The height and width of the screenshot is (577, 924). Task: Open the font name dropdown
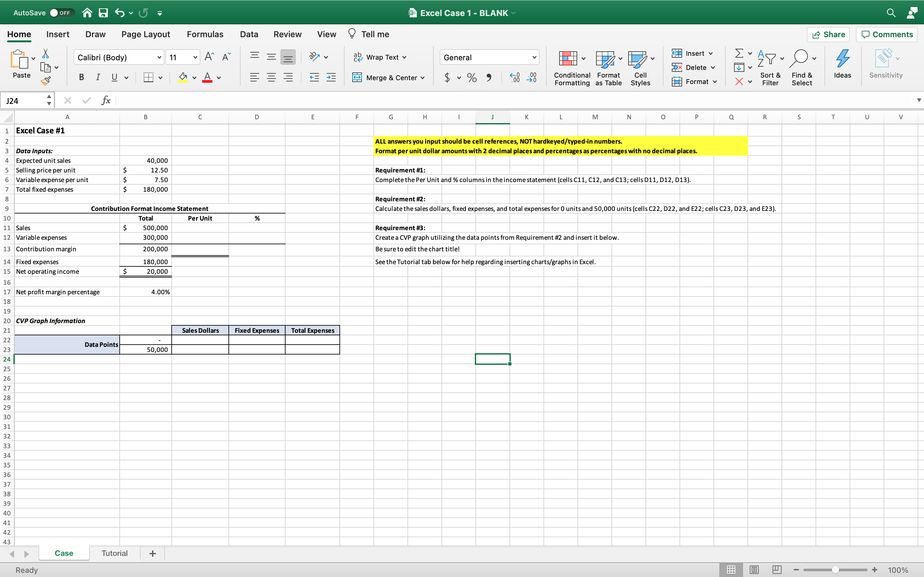click(159, 57)
